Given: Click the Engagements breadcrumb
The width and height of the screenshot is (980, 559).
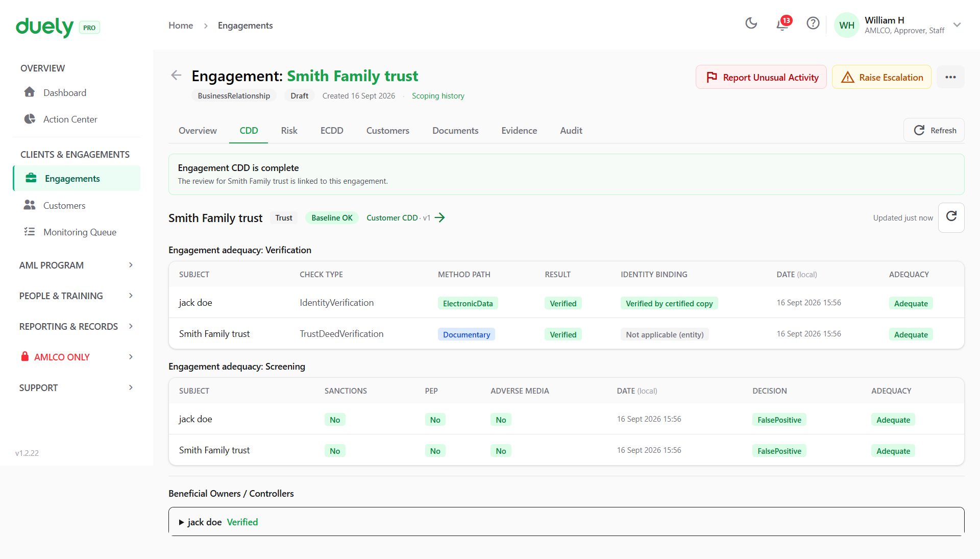Looking at the screenshot, I should coord(245,26).
